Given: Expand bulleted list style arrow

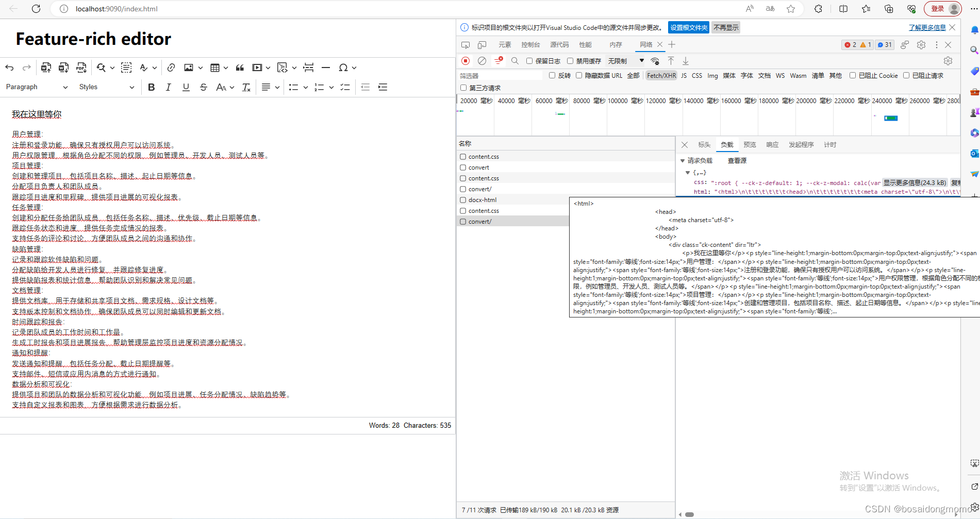Looking at the screenshot, I should click(306, 87).
